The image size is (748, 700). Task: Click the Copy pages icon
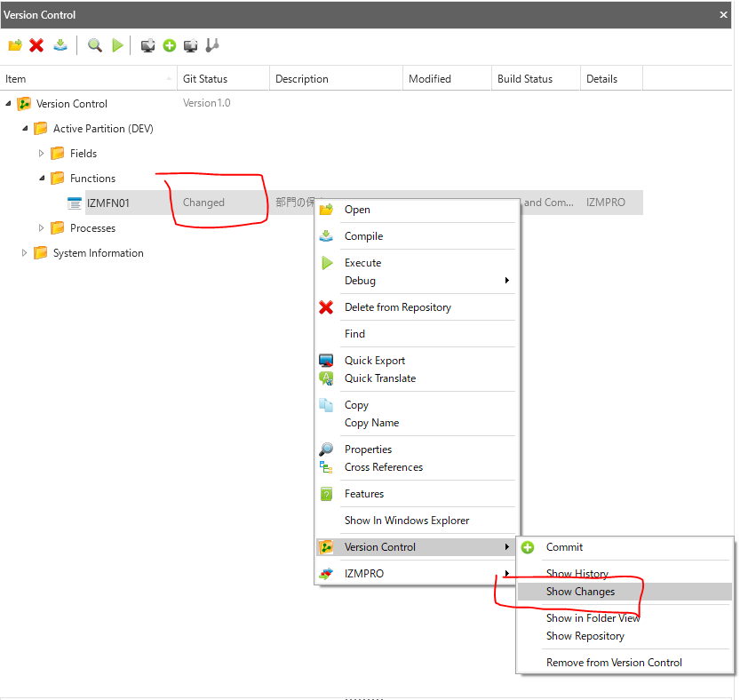pyautogui.click(x=326, y=405)
